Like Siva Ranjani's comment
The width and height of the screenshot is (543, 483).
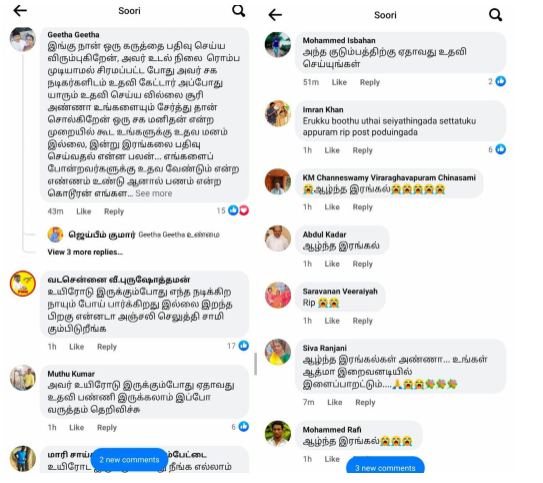(x=335, y=402)
